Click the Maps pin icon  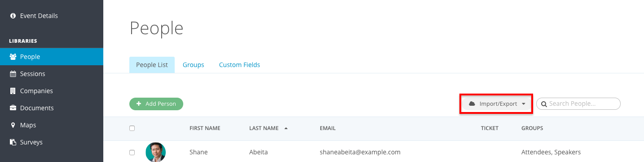13,125
